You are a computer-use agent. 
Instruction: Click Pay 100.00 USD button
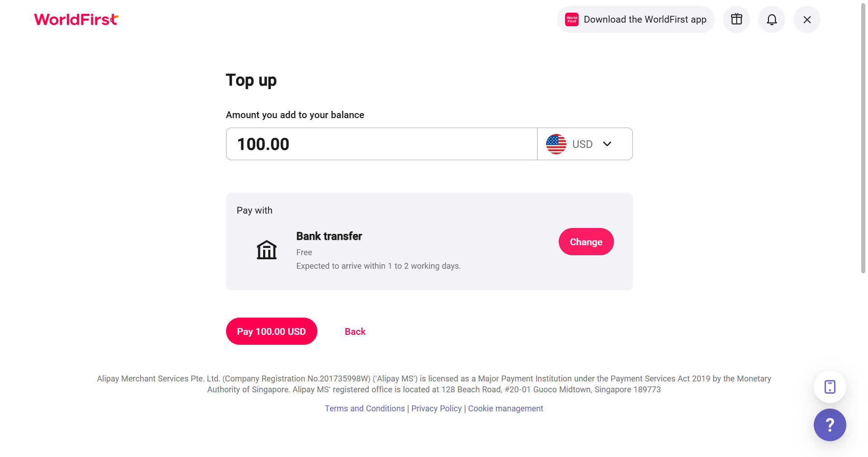[x=272, y=331]
